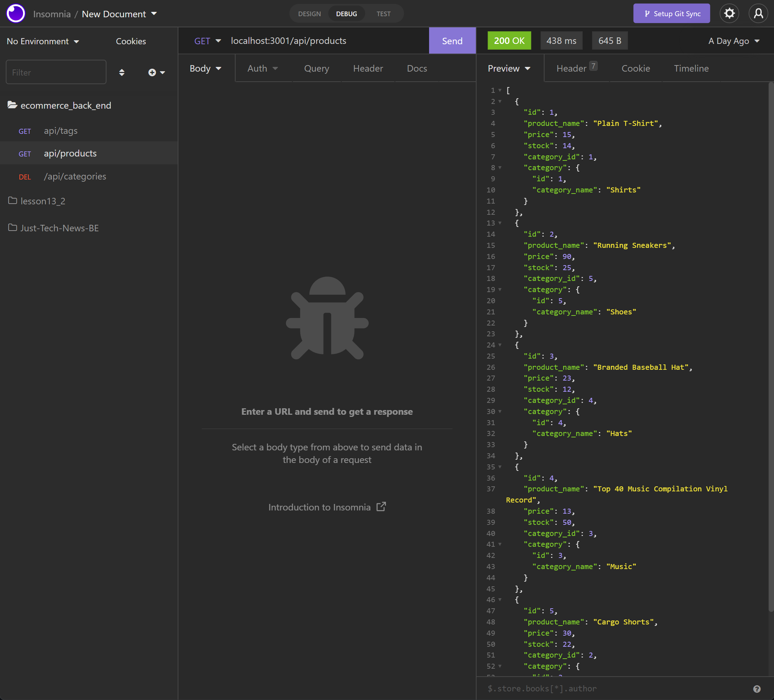This screenshot has width=774, height=700.
Task: Expand the New Document dropdown
Action: tap(155, 13)
